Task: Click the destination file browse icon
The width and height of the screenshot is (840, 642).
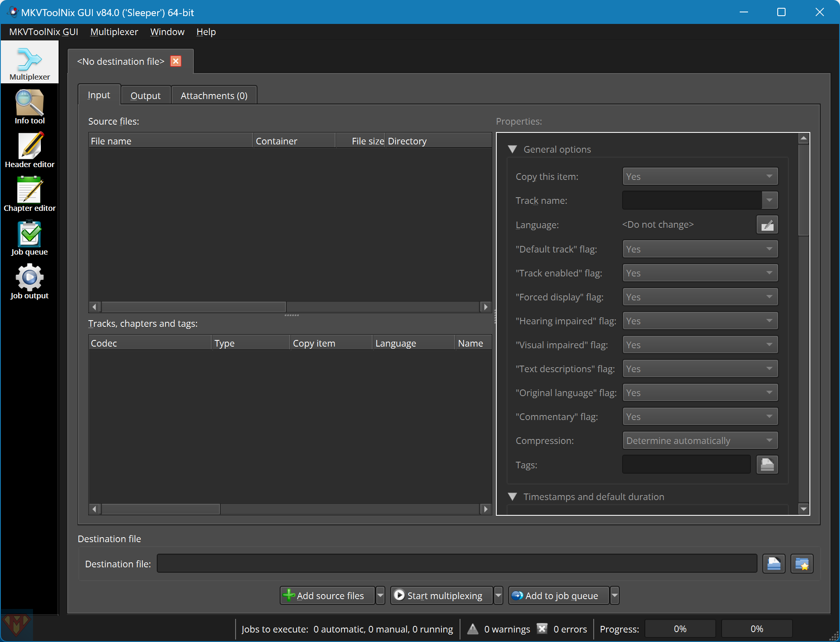Action: (x=774, y=564)
